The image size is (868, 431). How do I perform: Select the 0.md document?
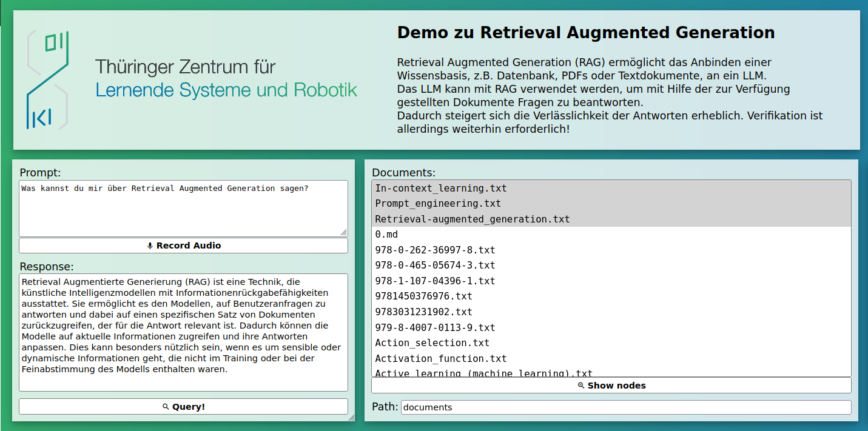[386, 235]
